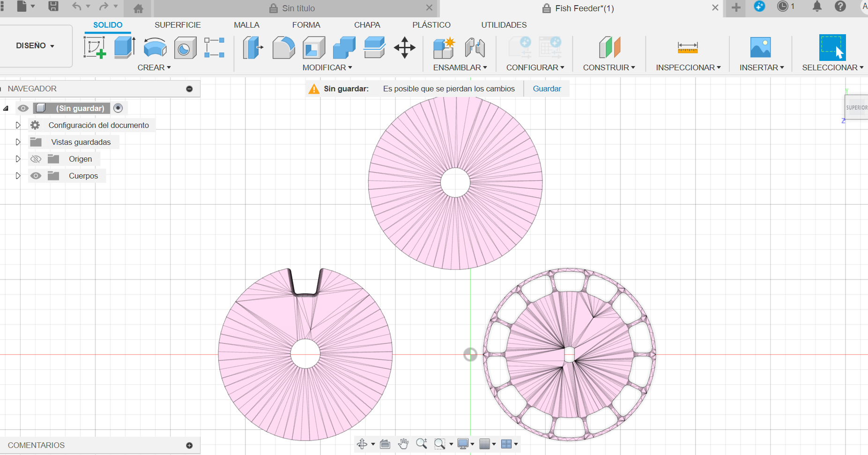Screen dimensions: 868x455
Task: Select the Pan hand tool
Action: [x=403, y=444]
